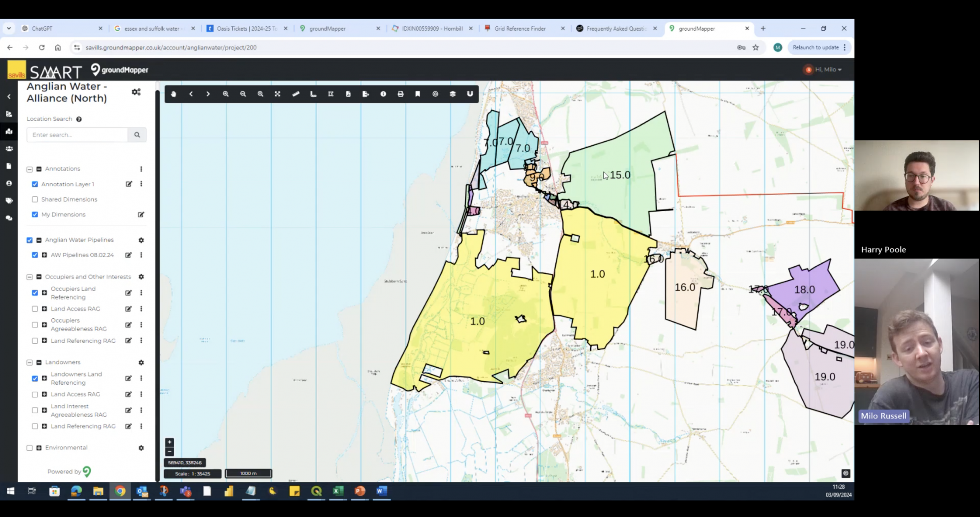The image size is (980, 517).
Task: Check the Environmental layer group checkbox
Action: click(29, 448)
